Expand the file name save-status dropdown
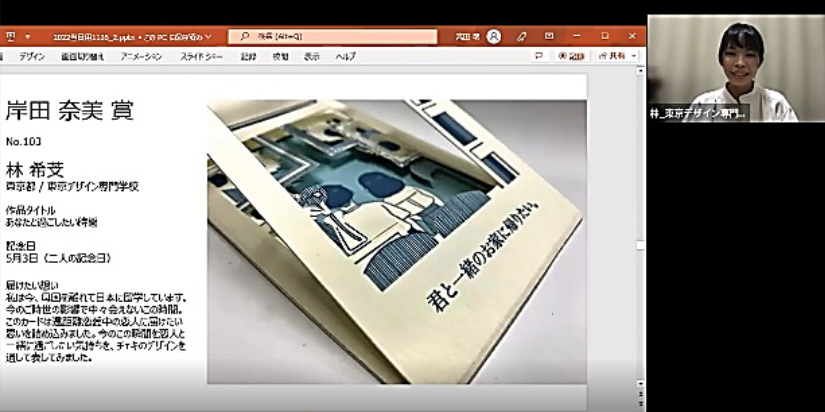 point(208,36)
